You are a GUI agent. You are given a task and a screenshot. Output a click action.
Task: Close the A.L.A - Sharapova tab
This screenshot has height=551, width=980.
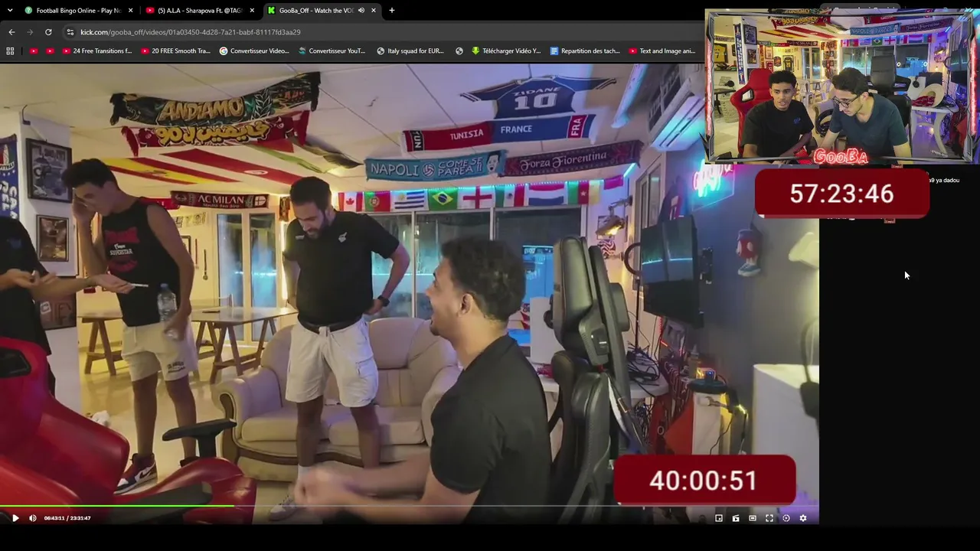[x=252, y=11]
